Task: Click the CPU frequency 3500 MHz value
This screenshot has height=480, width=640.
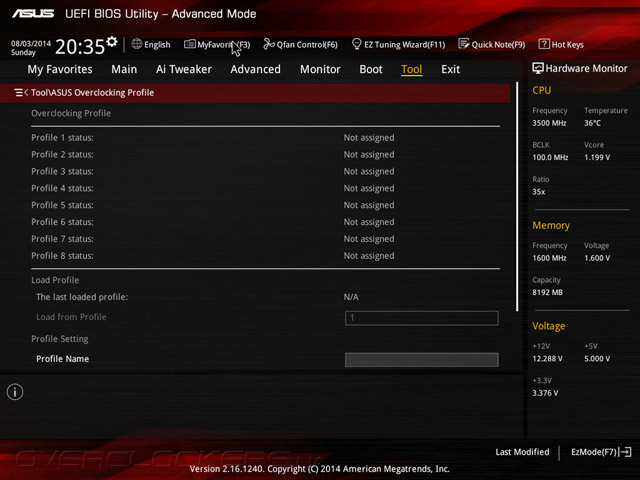Action: pos(549,123)
